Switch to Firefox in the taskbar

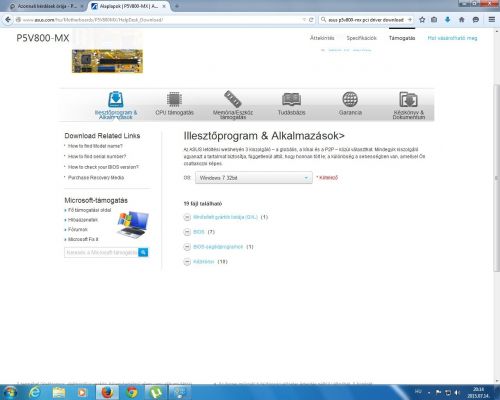tap(107, 392)
